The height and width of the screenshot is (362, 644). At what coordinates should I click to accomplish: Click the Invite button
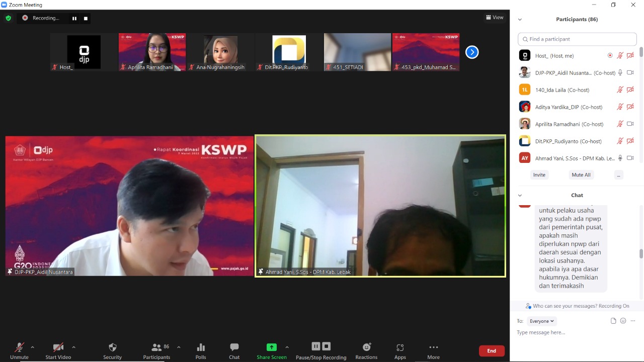coord(539,174)
